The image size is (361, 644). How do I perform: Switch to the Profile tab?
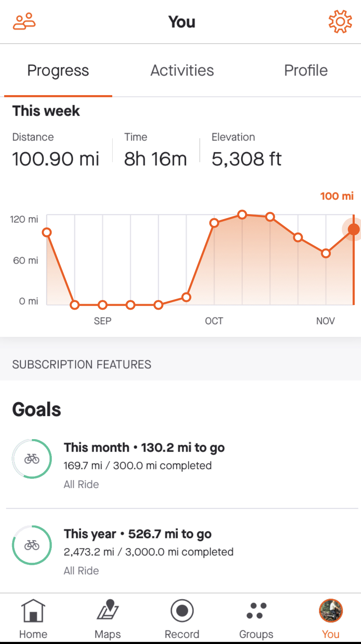click(306, 70)
